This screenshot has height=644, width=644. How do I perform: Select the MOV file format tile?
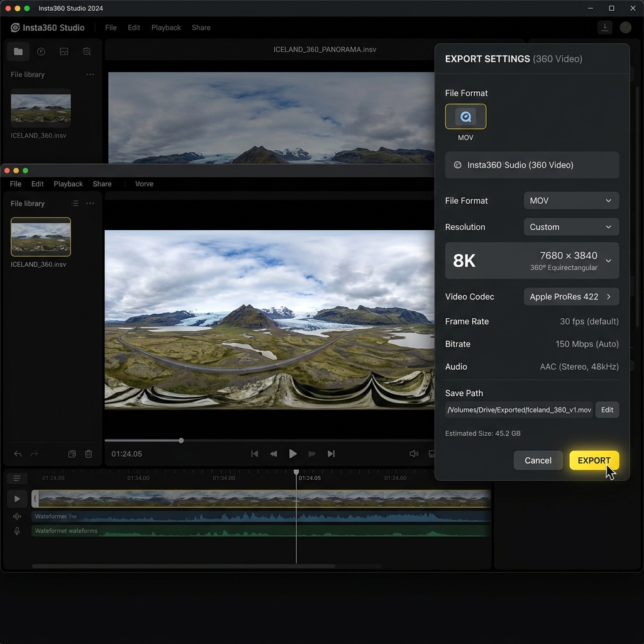click(x=465, y=116)
